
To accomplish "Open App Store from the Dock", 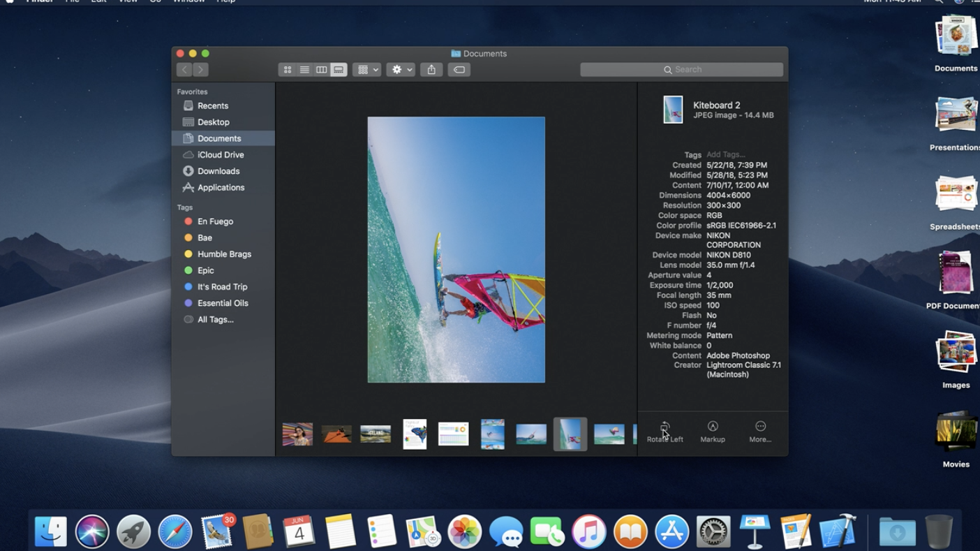I will pyautogui.click(x=671, y=531).
